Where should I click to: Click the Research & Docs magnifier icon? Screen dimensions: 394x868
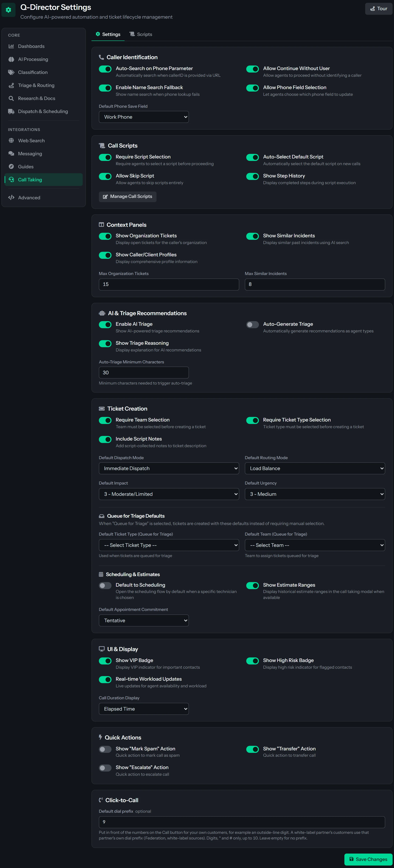11,98
